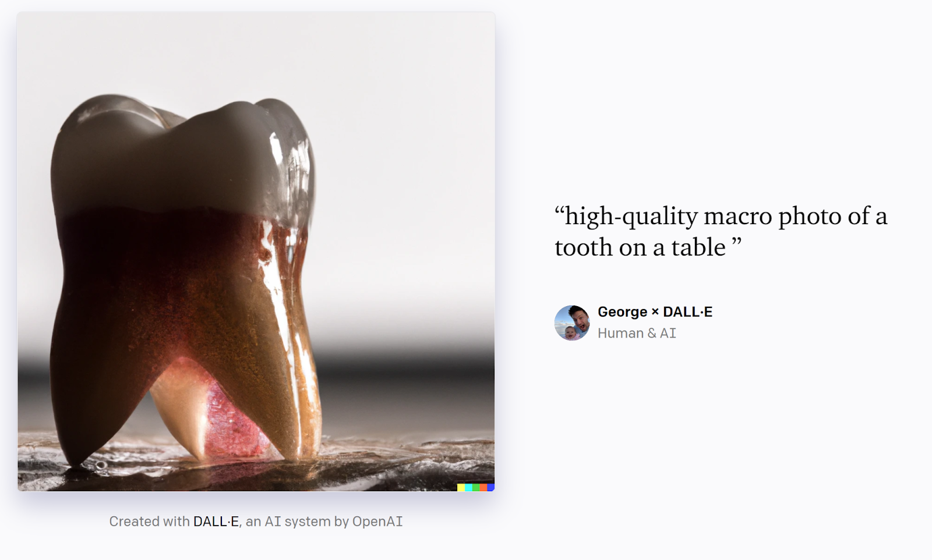Click the green square of DALL·E signature
Viewport: 932px width, 560px height.
pos(476,487)
